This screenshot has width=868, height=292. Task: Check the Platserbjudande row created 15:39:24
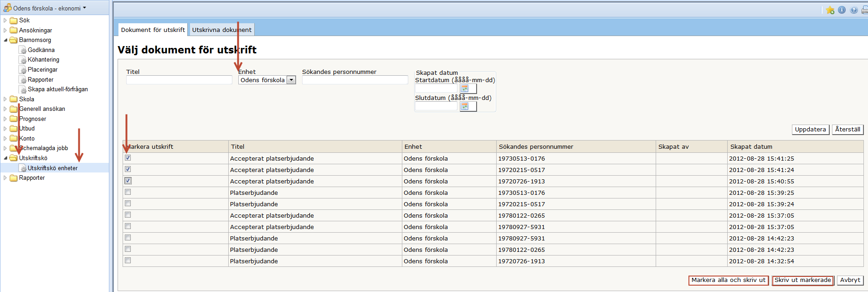128,203
